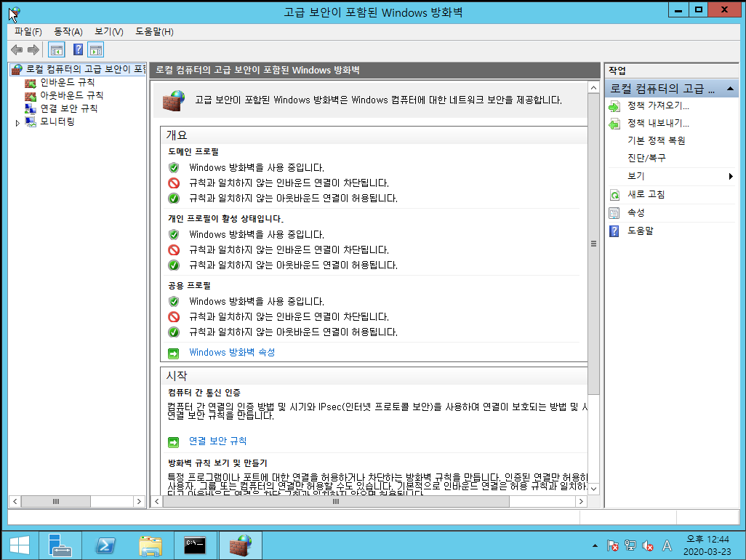Click the 공용 프로필 inbound blocked red icon

(x=174, y=317)
